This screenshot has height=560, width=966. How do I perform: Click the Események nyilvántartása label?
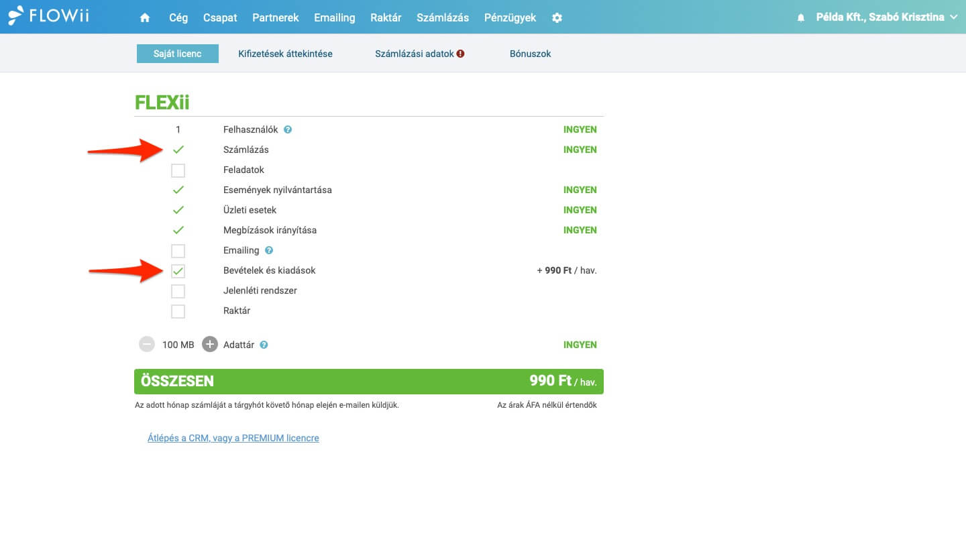pyautogui.click(x=278, y=190)
